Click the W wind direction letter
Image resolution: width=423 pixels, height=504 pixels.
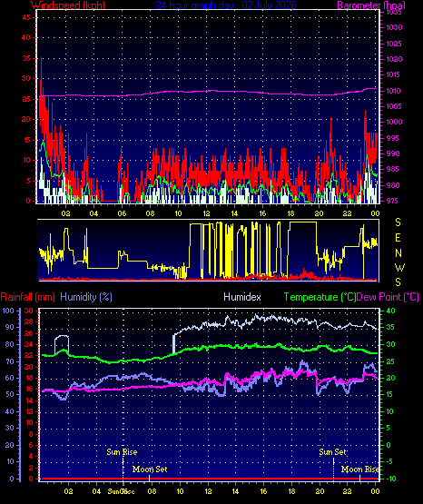tap(399, 267)
